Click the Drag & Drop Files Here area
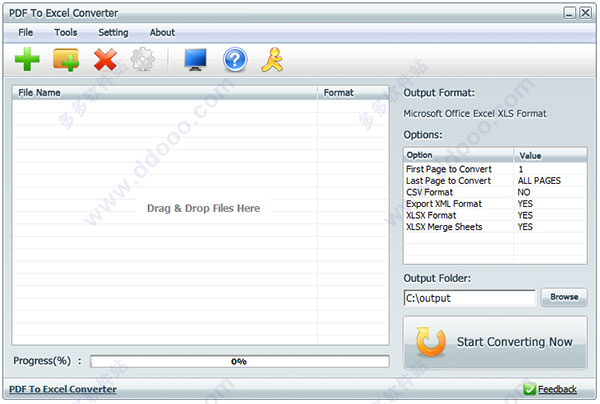Image resolution: width=600 pixels, height=404 pixels. click(204, 208)
